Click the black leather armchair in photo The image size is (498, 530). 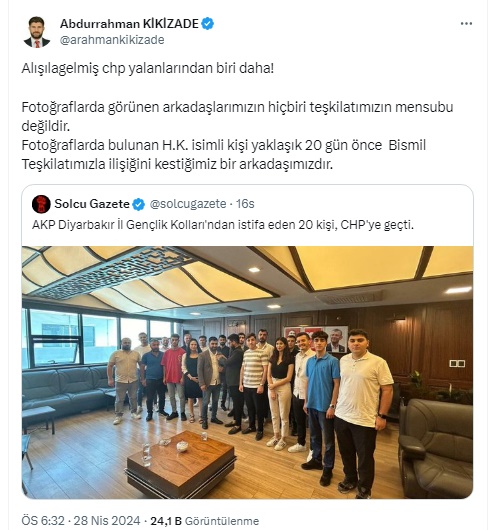435,448
